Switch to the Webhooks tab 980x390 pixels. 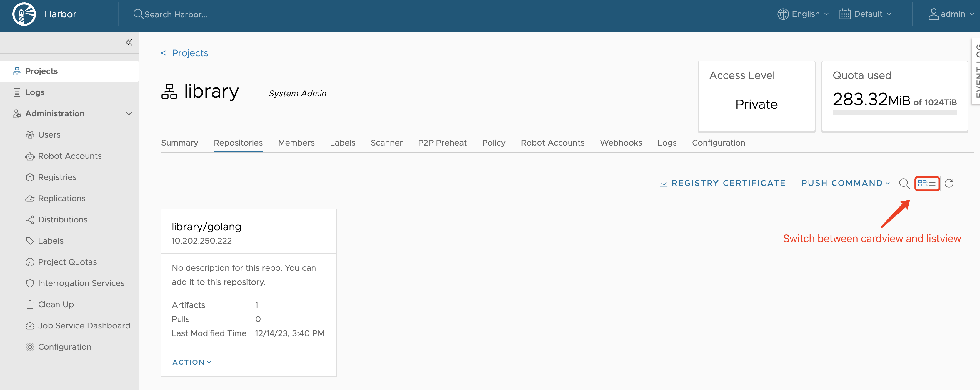pos(621,143)
